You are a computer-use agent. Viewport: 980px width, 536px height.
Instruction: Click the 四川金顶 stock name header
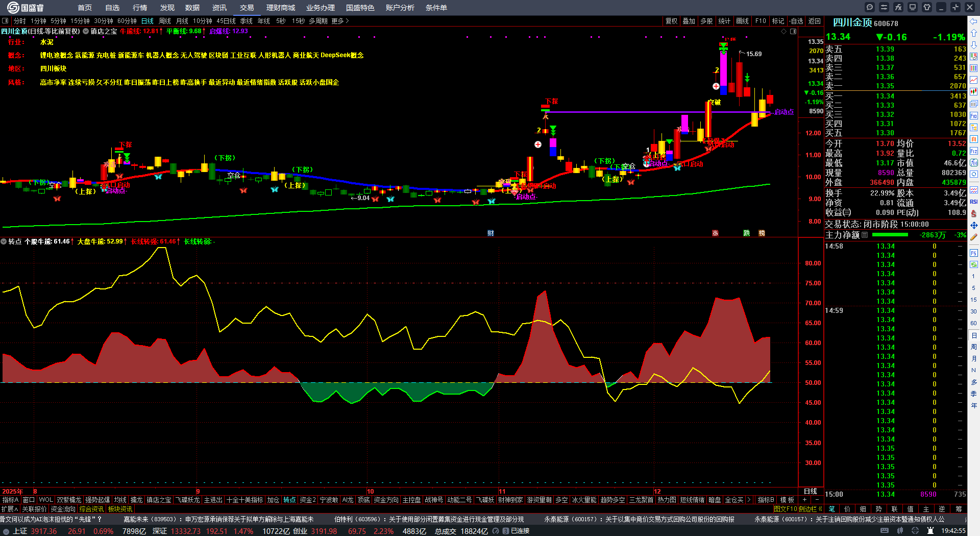tap(853, 22)
